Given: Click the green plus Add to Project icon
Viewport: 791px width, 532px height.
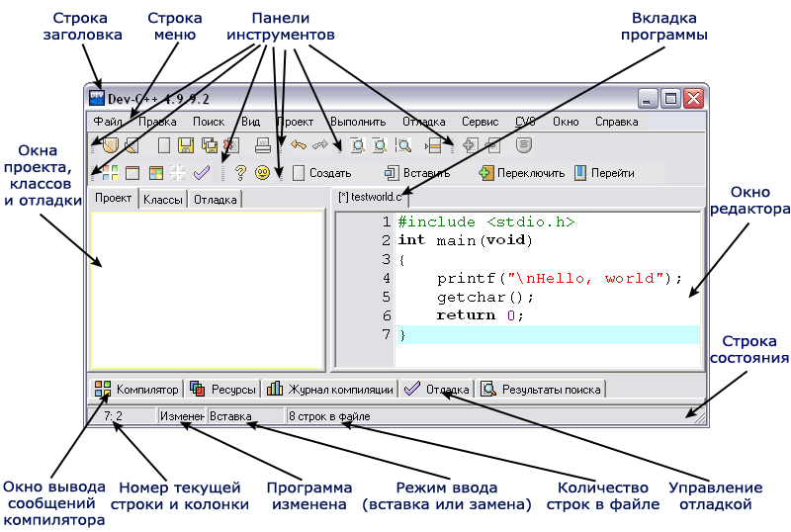Looking at the screenshot, I should pyautogui.click(x=471, y=145).
